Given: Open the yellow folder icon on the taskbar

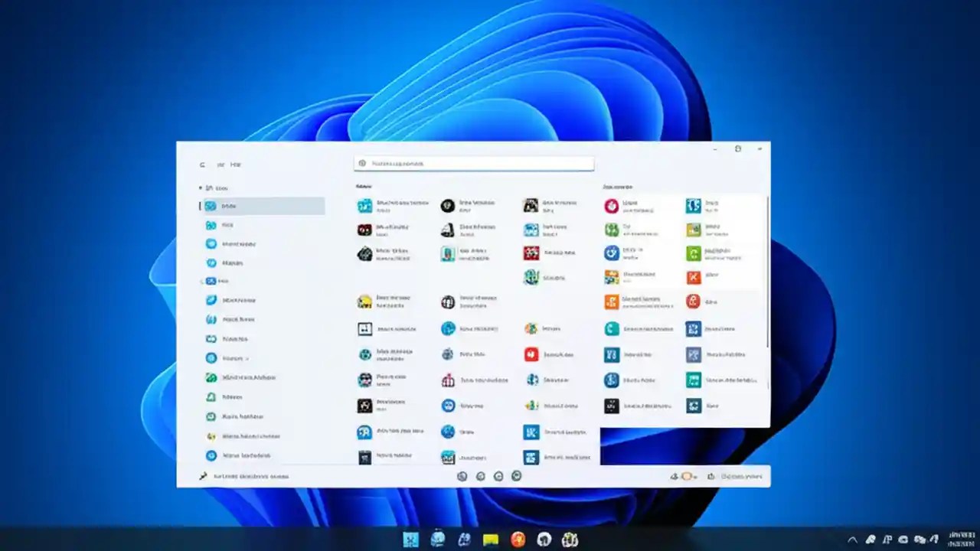Looking at the screenshot, I should (x=490, y=538).
